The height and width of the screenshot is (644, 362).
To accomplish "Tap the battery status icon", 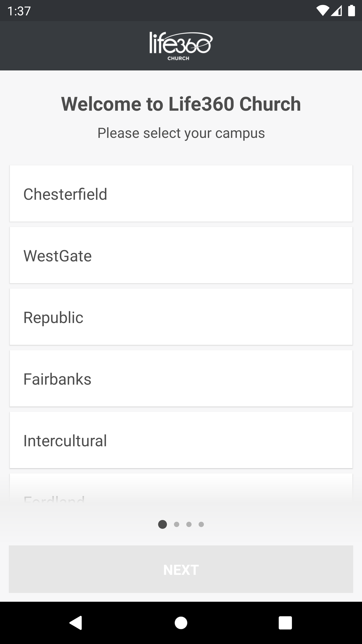I will [351, 11].
